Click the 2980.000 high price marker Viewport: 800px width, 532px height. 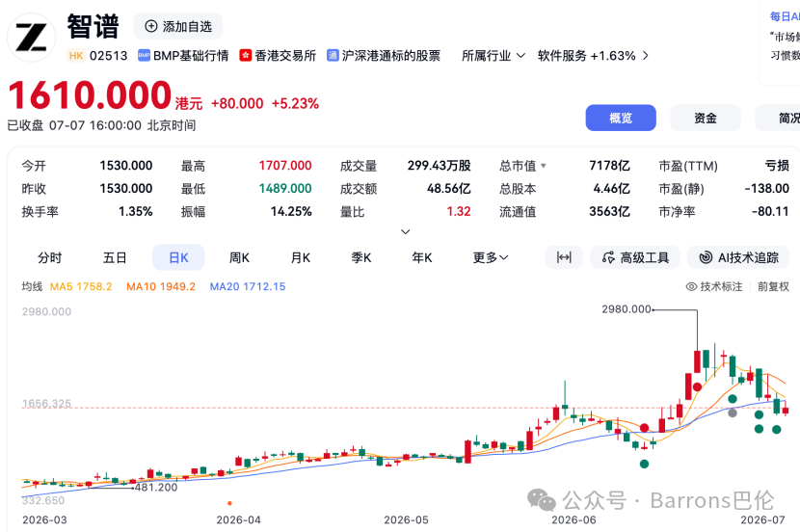[x=626, y=309]
